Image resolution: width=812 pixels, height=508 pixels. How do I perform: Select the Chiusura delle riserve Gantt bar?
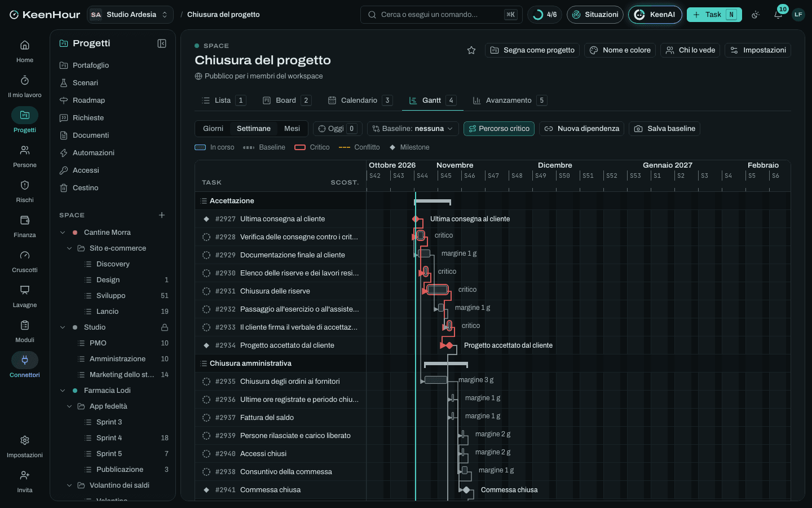point(438,290)
